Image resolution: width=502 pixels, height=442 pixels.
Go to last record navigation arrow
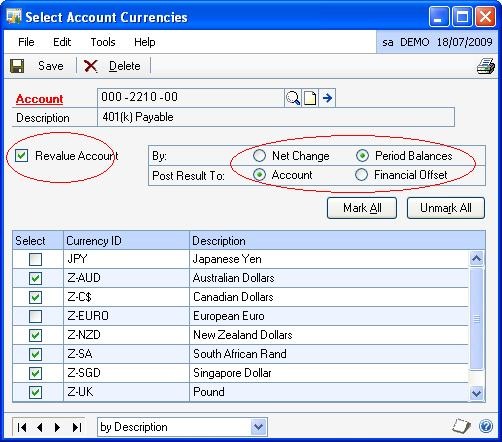click(x=77, y=427)
